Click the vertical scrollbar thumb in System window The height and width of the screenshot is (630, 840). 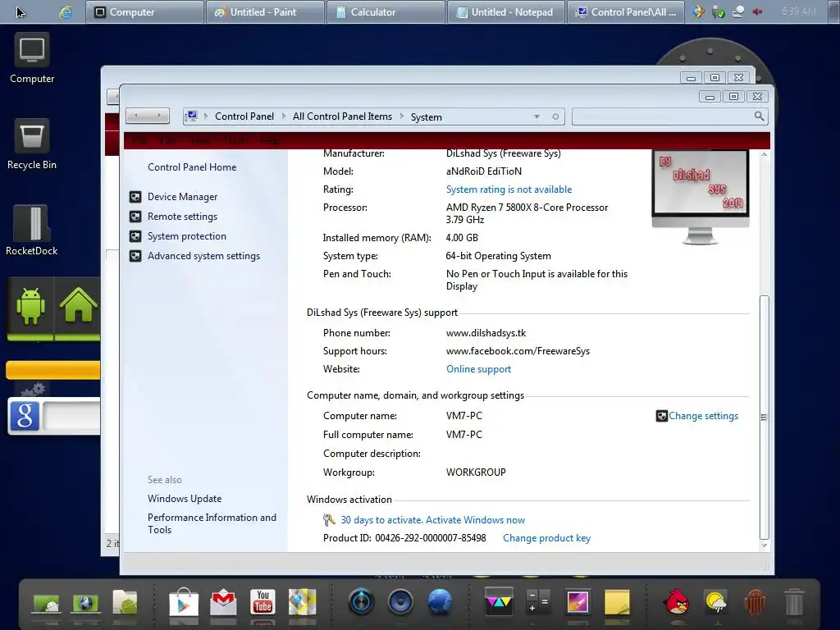click(x=764, y=417)
